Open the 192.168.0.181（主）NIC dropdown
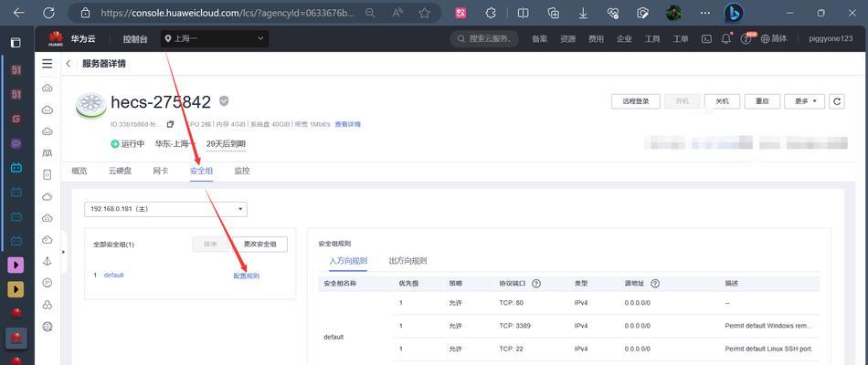This screenshot has width=868, height=365. [x=165, y=209]
